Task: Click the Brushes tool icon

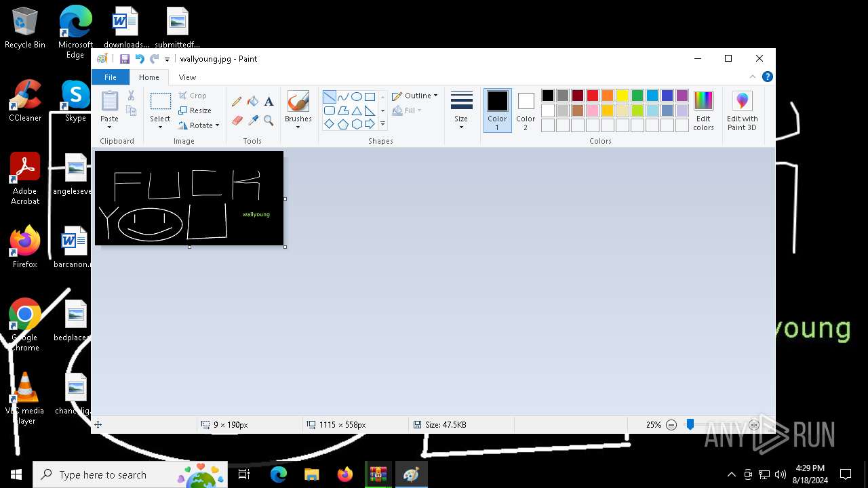Action: click(x=298, y=102)
